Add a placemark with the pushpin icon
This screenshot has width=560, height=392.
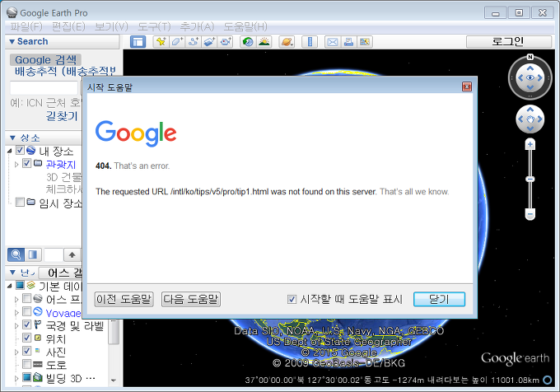161,42
